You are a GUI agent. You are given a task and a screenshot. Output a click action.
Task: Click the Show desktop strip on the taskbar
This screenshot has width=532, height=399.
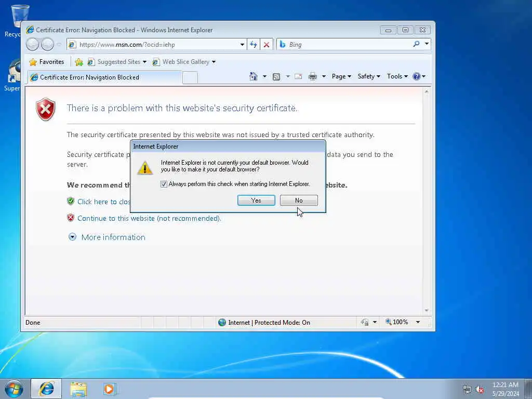(528, 389)
